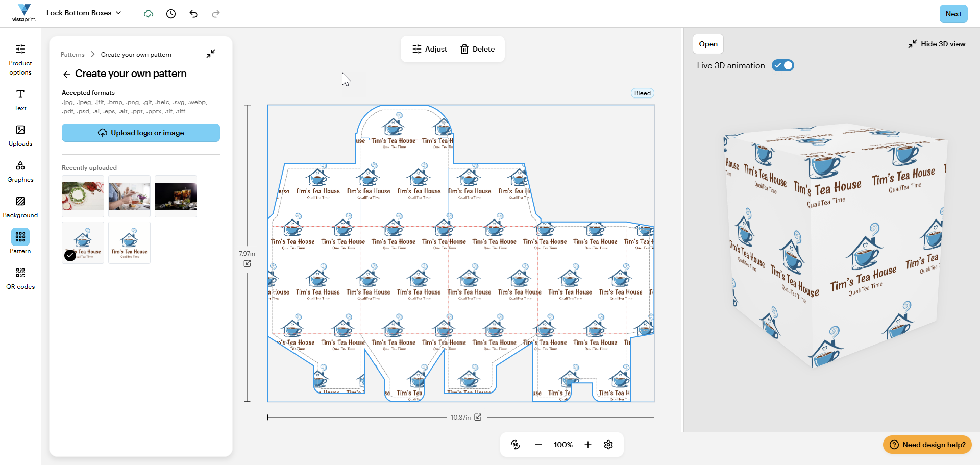Zoom out of the canvas

click(x=538, y=445)
